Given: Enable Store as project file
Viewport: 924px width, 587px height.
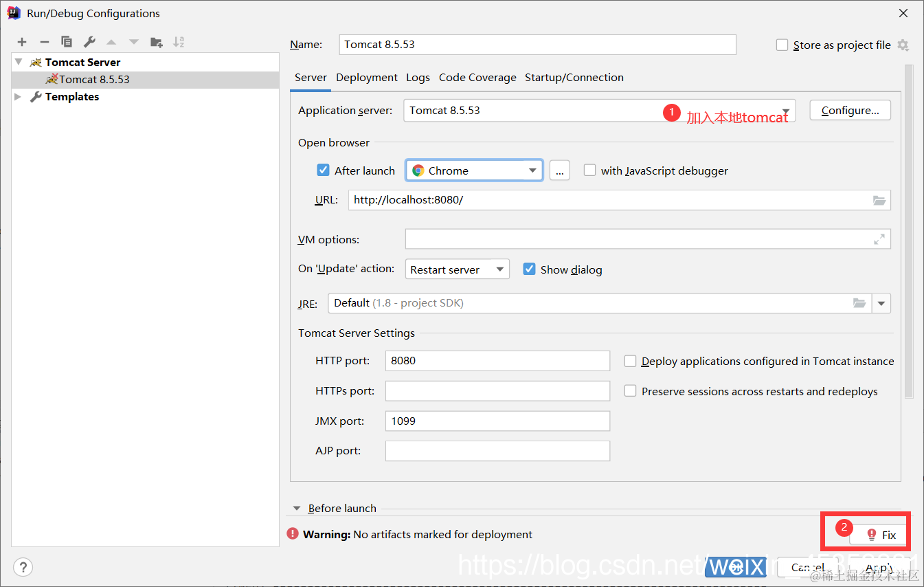Looking at the screenshot, I should 782,45.
